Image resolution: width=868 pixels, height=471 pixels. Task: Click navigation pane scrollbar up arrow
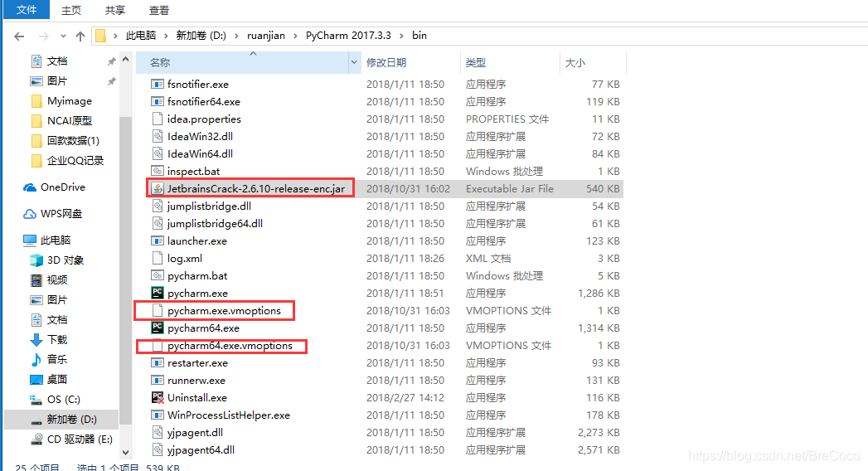click(126, 59)
